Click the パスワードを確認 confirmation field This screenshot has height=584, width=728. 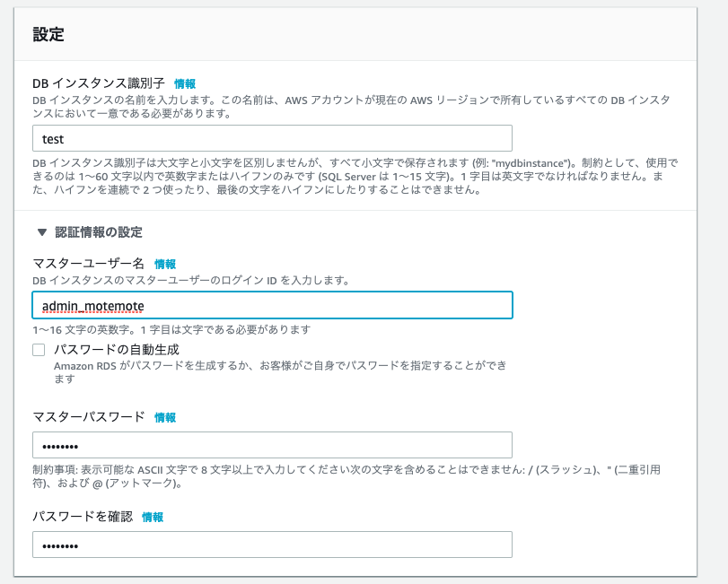269,545
